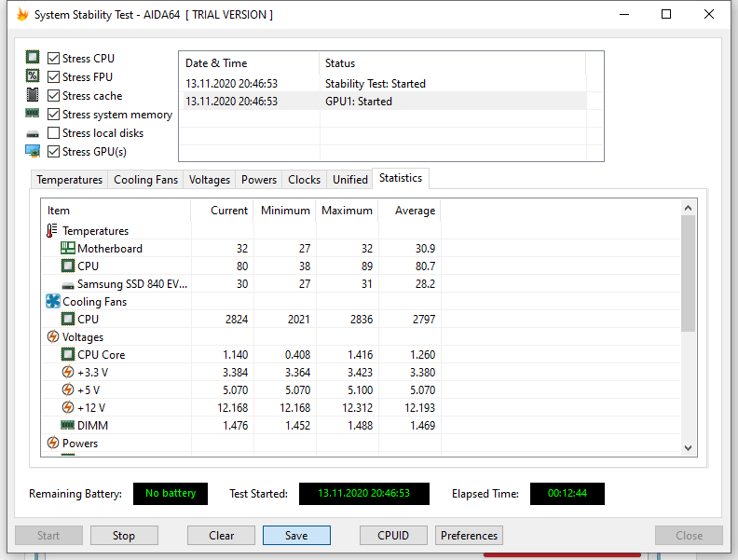Viewport: 738px width, 560px height.
Task: Click the Minimum column header
Action: [x=285, y=211]
